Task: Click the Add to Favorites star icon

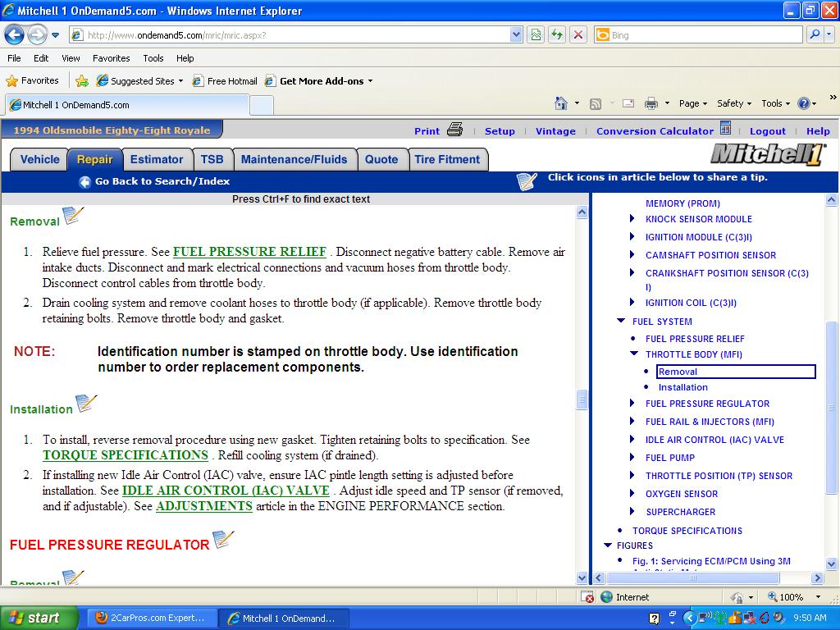Action: coord(82,81)
